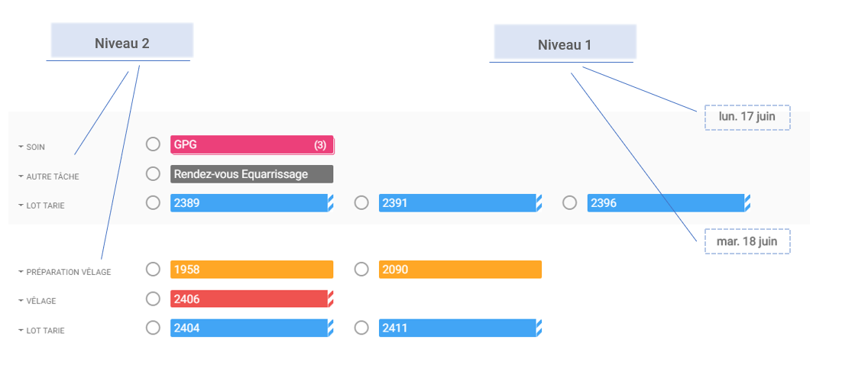Check the circle next to GPG task
This screenshot has width=868, height=372.
[x=154, y=144]
